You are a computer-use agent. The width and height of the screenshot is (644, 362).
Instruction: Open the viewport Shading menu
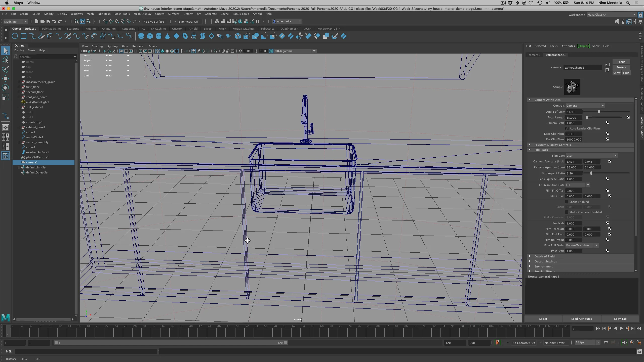coord(97,46)
